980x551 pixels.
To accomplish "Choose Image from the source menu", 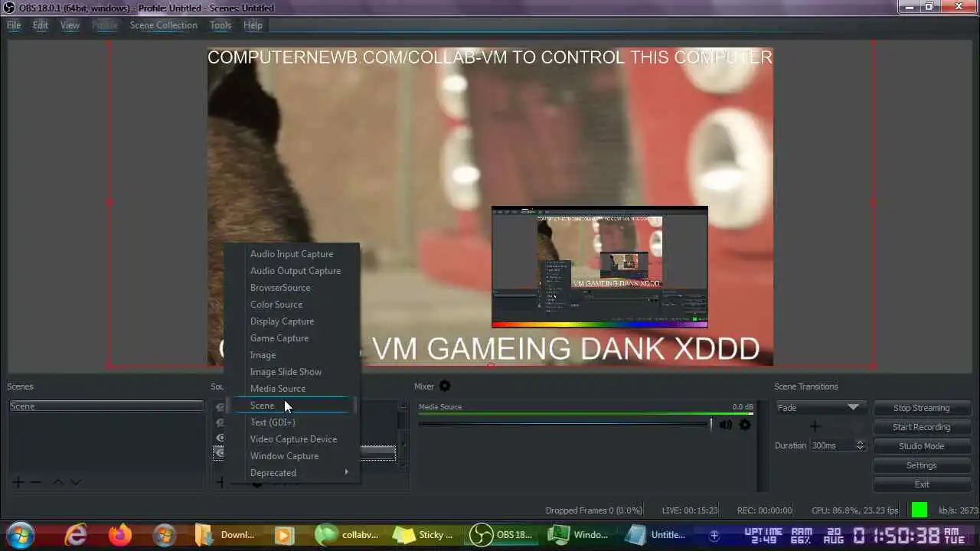I will click(x=291, y=355).
